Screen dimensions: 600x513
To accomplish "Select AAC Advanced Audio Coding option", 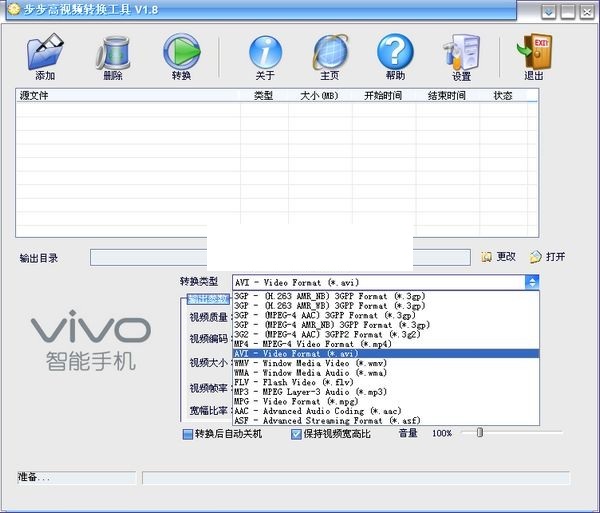I will coord(386,411).
